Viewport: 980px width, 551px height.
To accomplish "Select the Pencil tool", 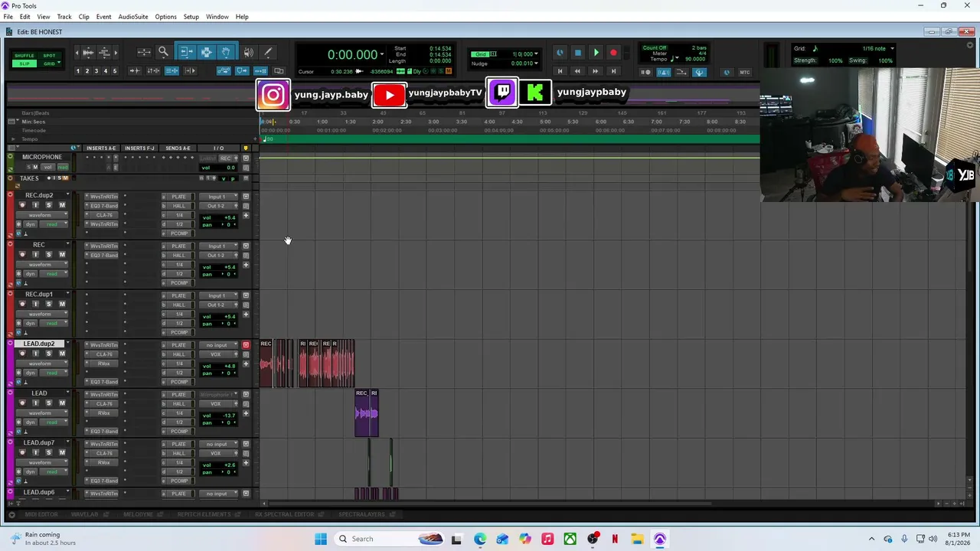I will tap(268, 52).
